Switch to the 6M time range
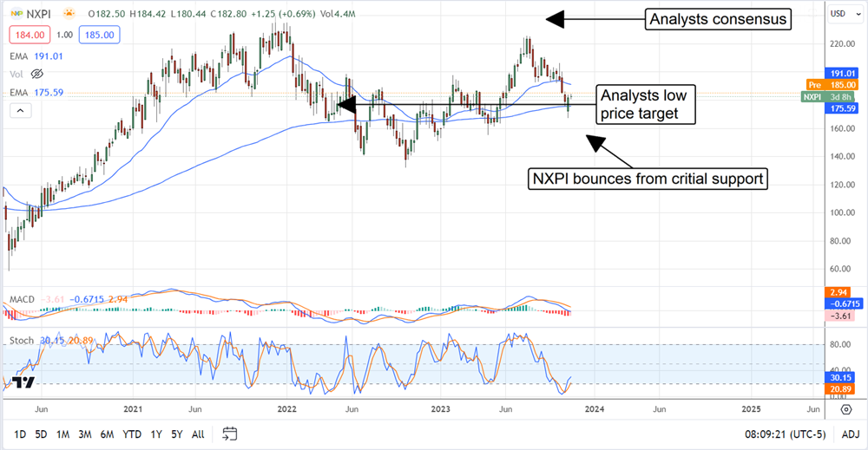Viewport: 868px width, 450px height. pos(106,434)
